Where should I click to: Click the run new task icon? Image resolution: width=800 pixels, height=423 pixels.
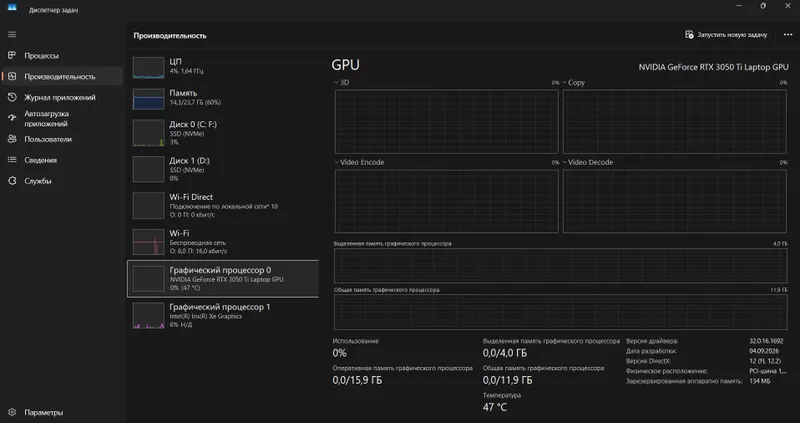(689, 35)
